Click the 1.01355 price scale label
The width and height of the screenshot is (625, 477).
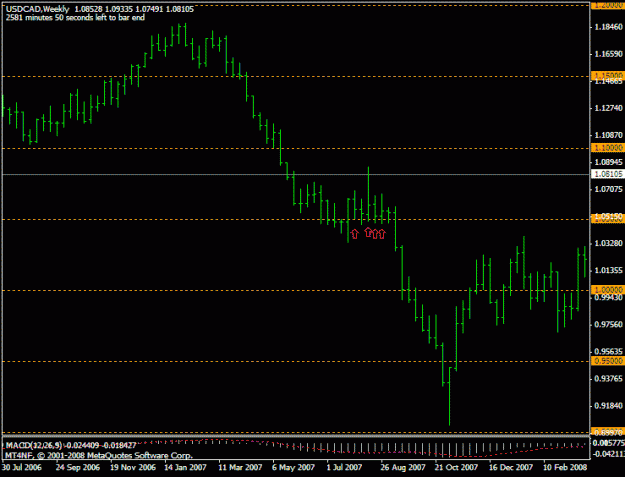pos(608,271)
